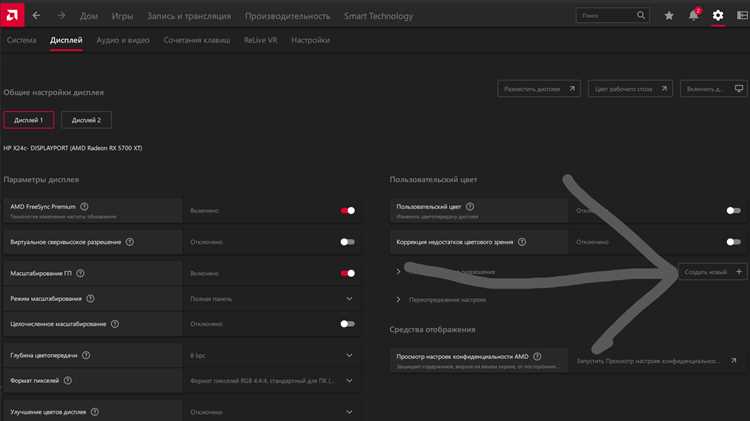The width and height of the screenshot is (750, 421).
Task: Show help for AMD FreeSync Premium
Action: point(84,207)
